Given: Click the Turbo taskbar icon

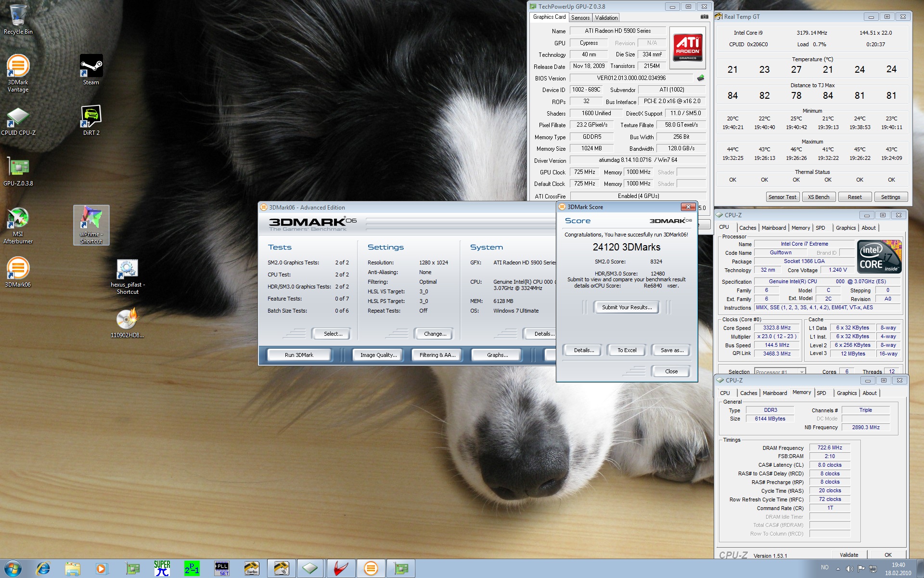Looking at the screenshot, I should click(252, 569).
